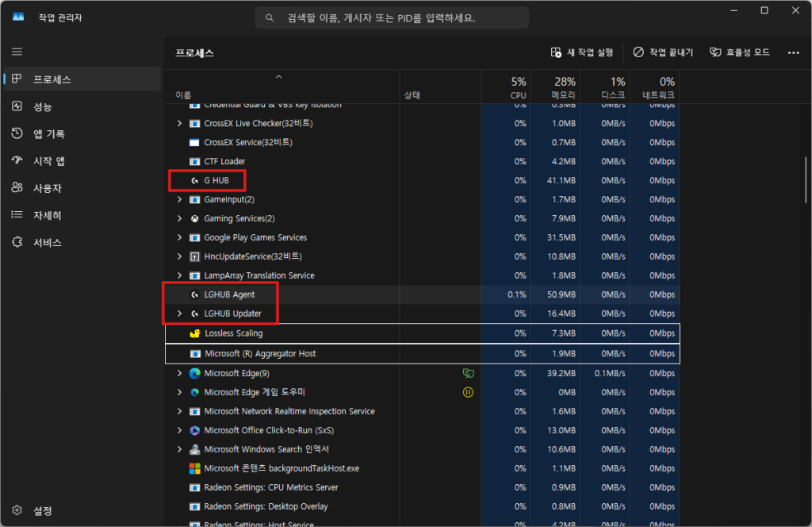Expand the Microsoft Edge(9) group

point(179,373)
